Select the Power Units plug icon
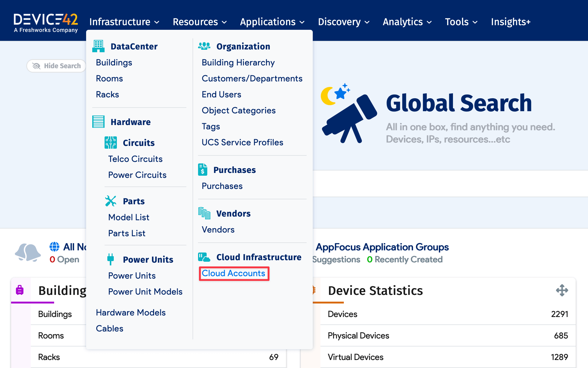588x368 pixels. 111,259
